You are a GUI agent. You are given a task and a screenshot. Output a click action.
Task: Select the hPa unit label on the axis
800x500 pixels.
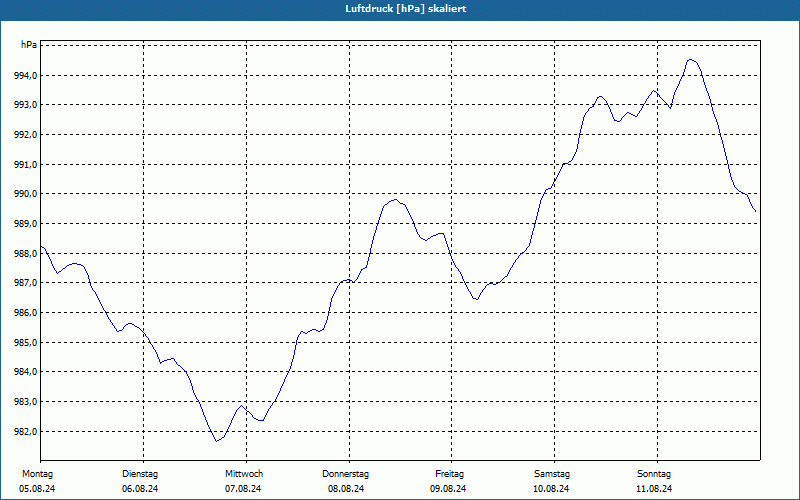[x=29, y=45]
